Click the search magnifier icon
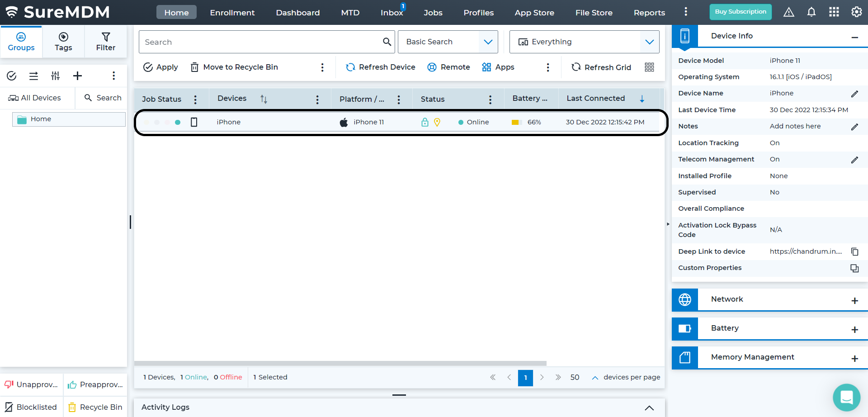Image resolution: width=868 pixels, height=417 pixels. coord(387,42)
